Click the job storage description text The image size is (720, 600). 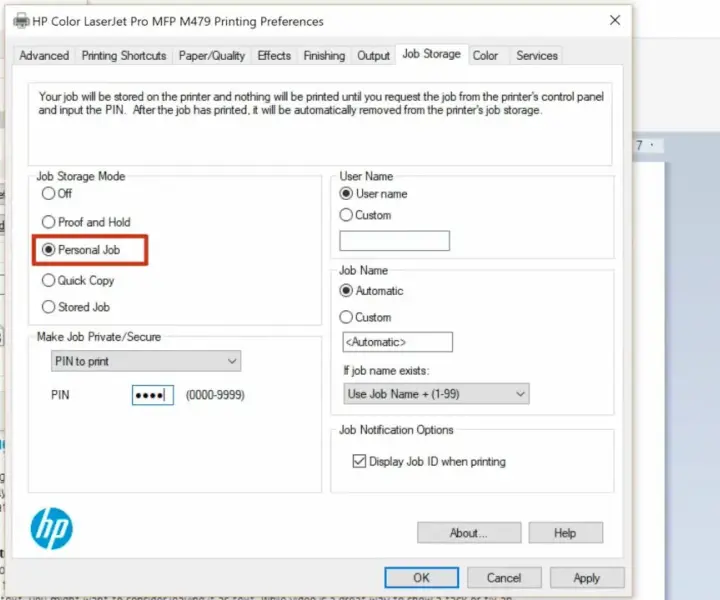pos(321,103)
